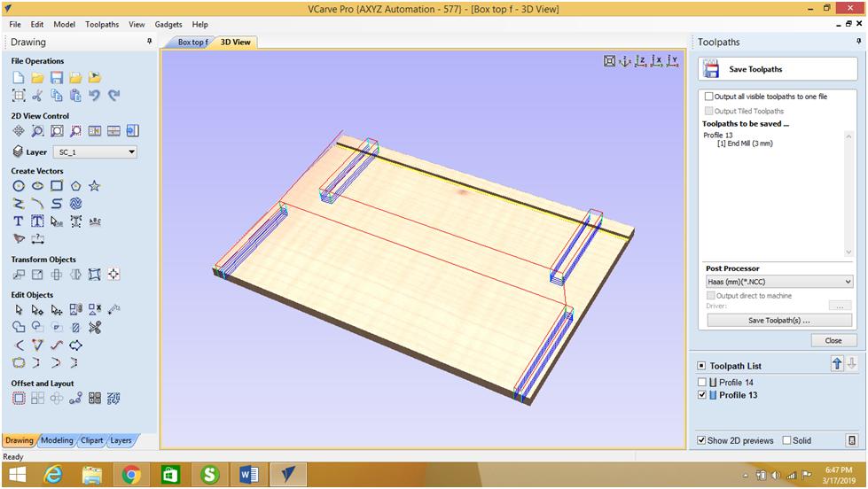View toolpath along the X axis
The height and width of the screenshot is (489, 868).
pos(656,61)
